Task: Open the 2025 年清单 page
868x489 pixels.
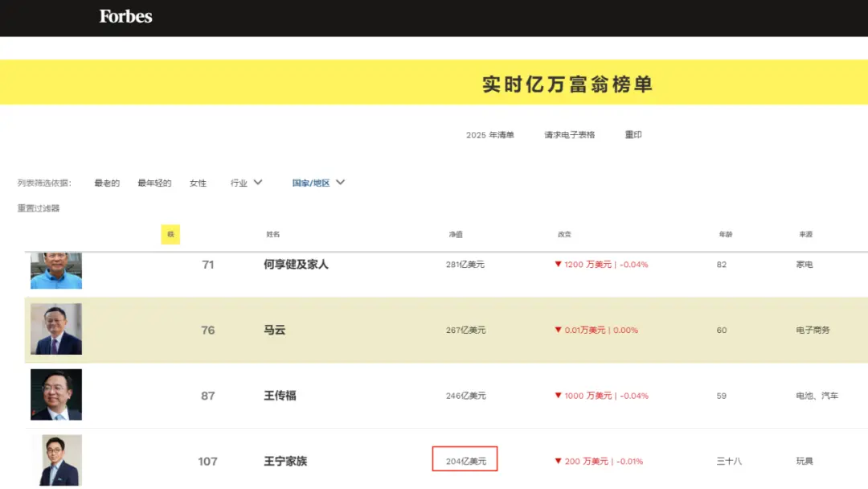Action: click(x=489, y=134)
